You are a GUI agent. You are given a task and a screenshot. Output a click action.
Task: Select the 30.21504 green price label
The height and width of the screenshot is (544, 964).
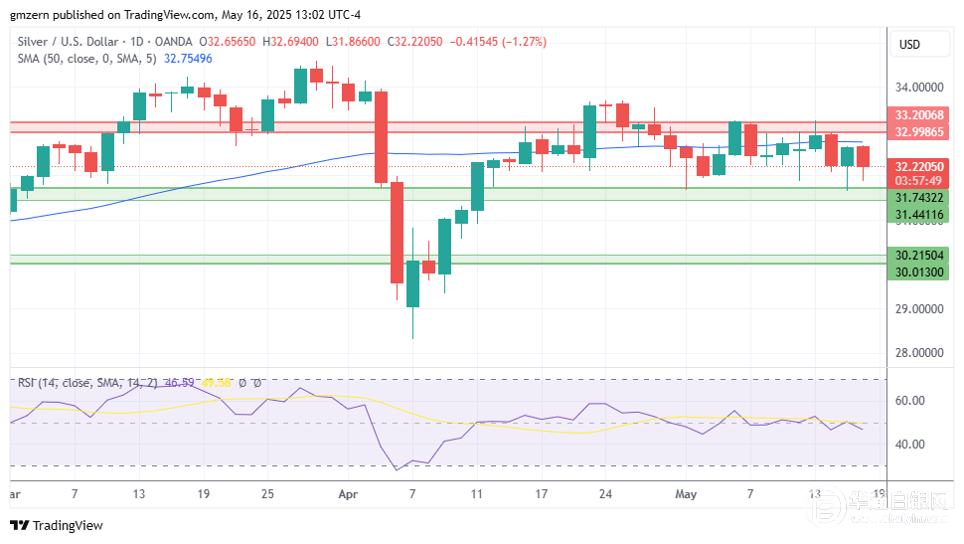[918, 256]
